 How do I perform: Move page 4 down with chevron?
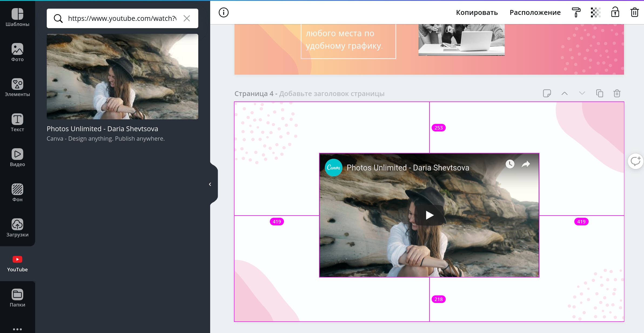click(x=582, y=94)
